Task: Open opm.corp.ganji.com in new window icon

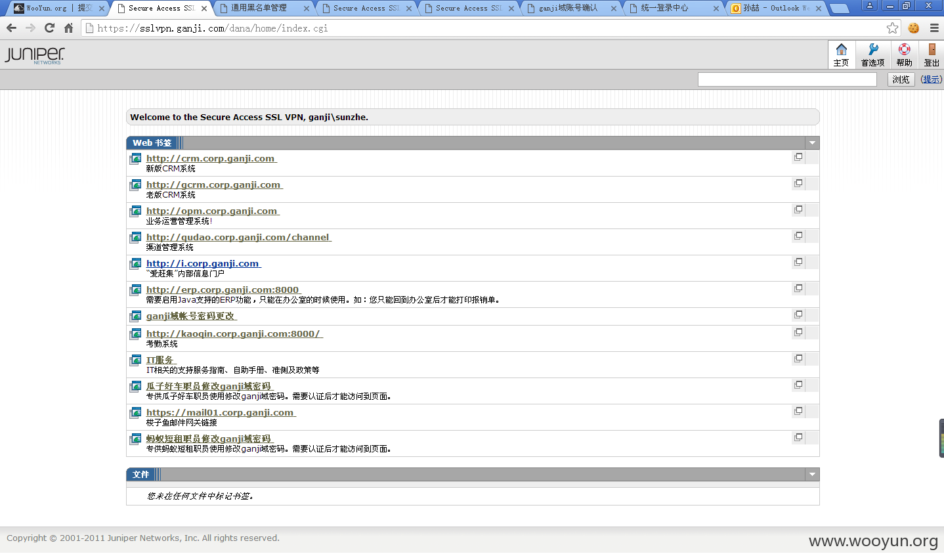Action: (798, 209)
